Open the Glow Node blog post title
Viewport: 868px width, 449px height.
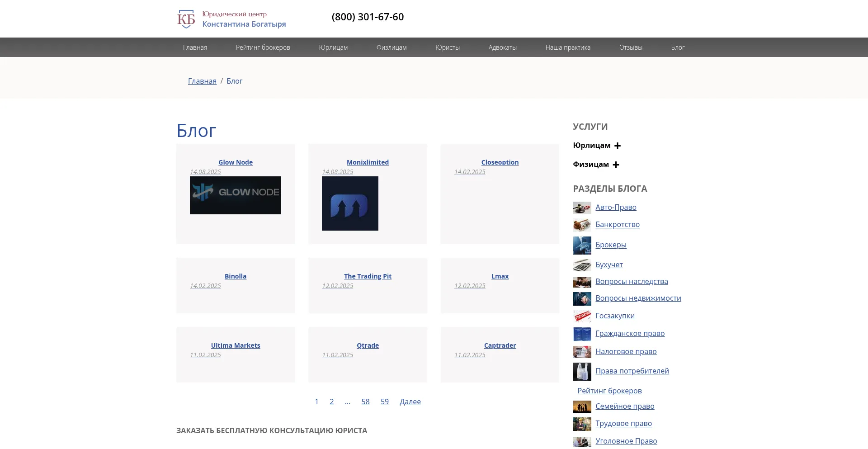[x=235, y=162]
